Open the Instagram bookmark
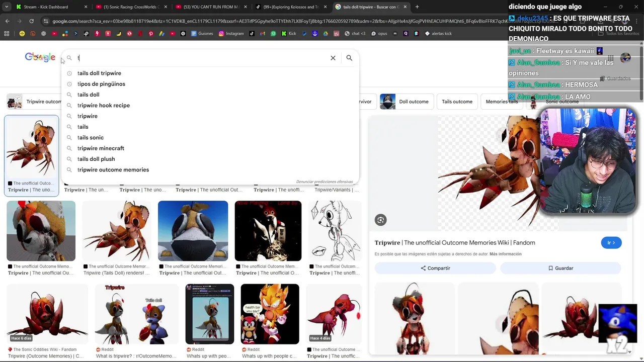This screenshot has height=362, width=644. pos(231,34)
